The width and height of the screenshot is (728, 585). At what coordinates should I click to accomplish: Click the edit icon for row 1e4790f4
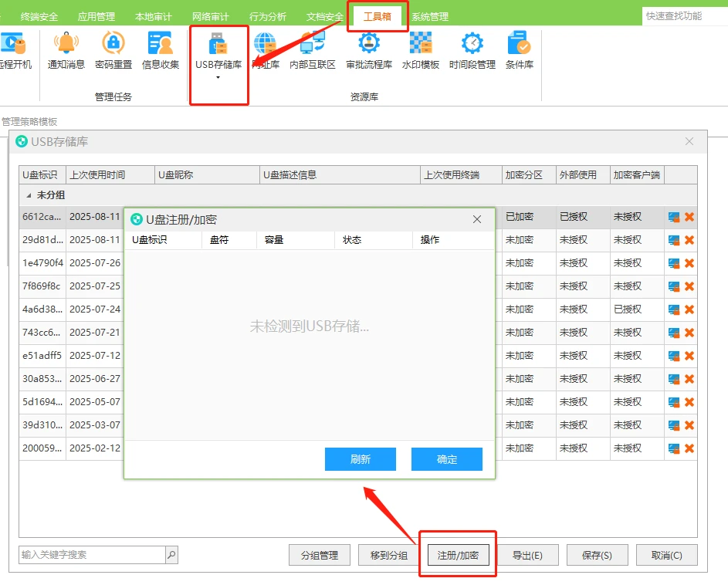point(674,263)
